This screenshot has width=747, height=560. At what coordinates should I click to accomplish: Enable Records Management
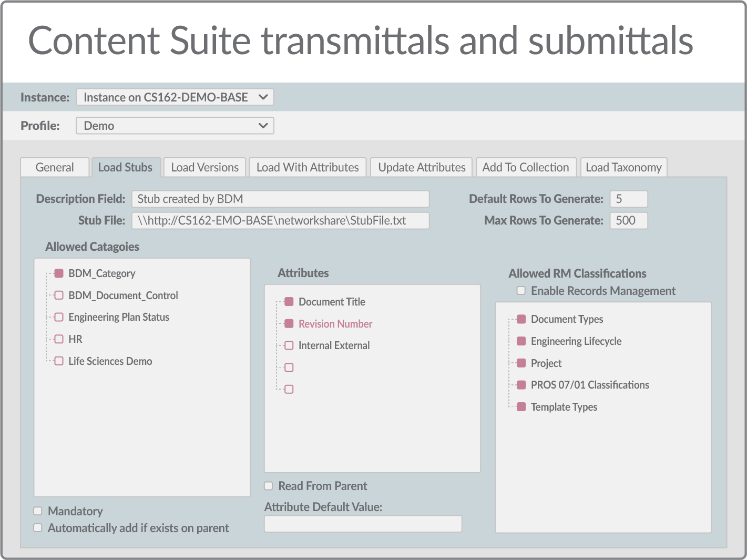(x=520, y=290)
